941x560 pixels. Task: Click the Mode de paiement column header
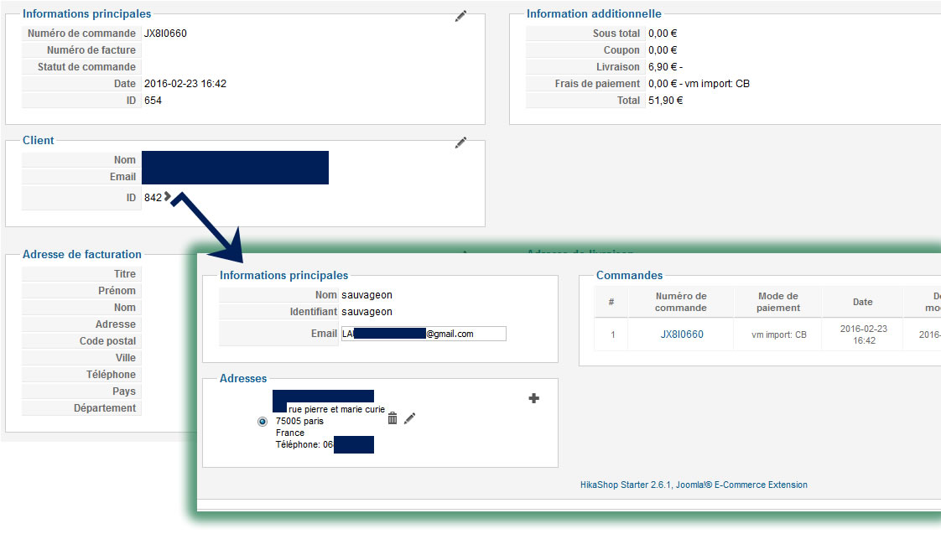[x=777, y=302]
